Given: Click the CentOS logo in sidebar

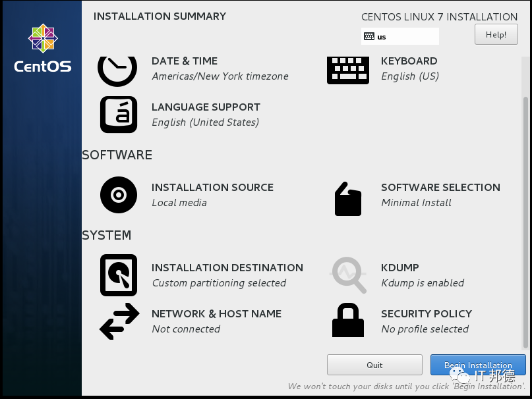Looking at the screenshot, I should pos(43,48).
